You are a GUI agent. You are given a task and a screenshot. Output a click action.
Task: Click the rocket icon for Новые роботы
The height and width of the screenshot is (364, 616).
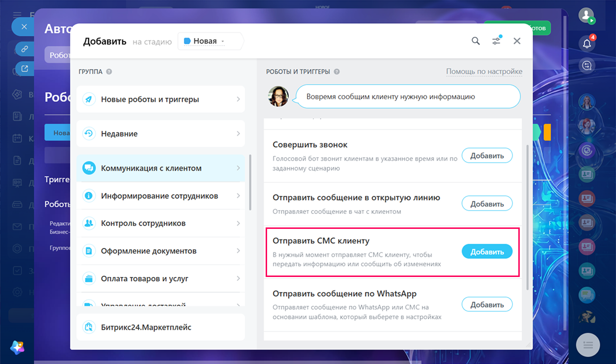coord(89,100)
